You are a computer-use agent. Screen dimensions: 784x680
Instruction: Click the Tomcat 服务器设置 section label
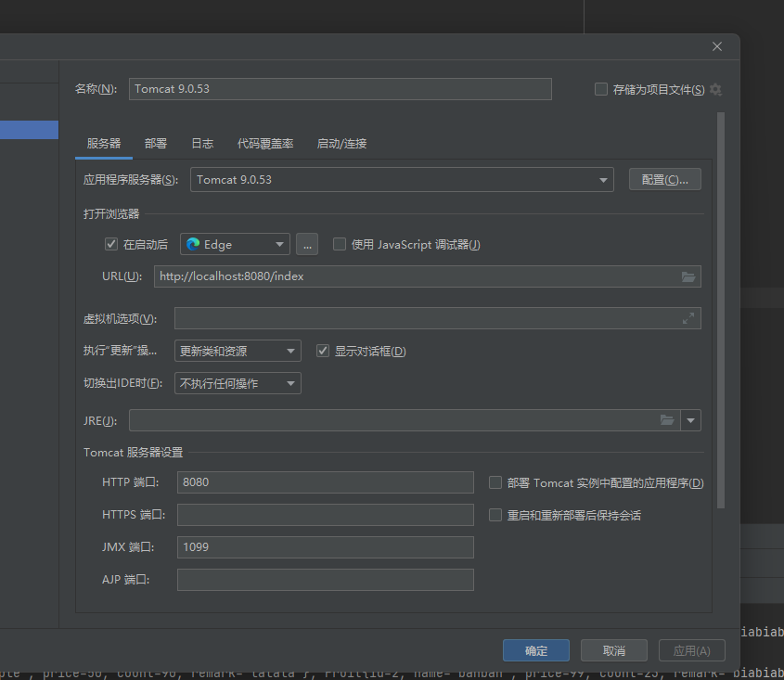point(133,453)
